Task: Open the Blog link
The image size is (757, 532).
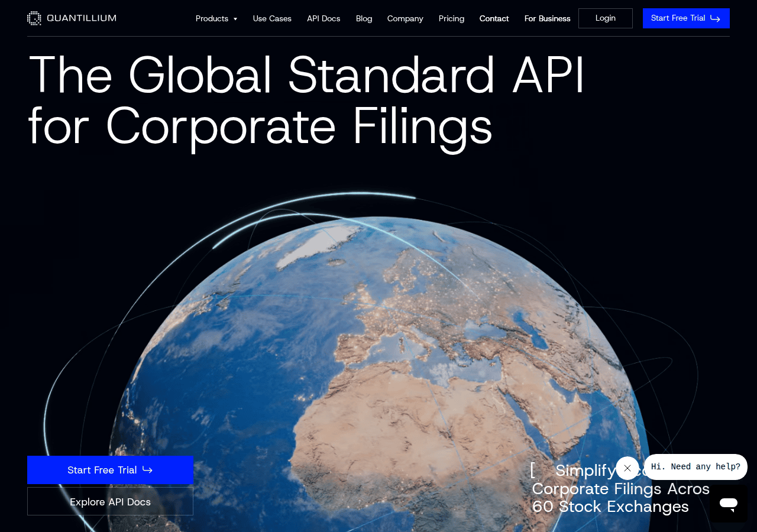Action: tap(364, 18)
